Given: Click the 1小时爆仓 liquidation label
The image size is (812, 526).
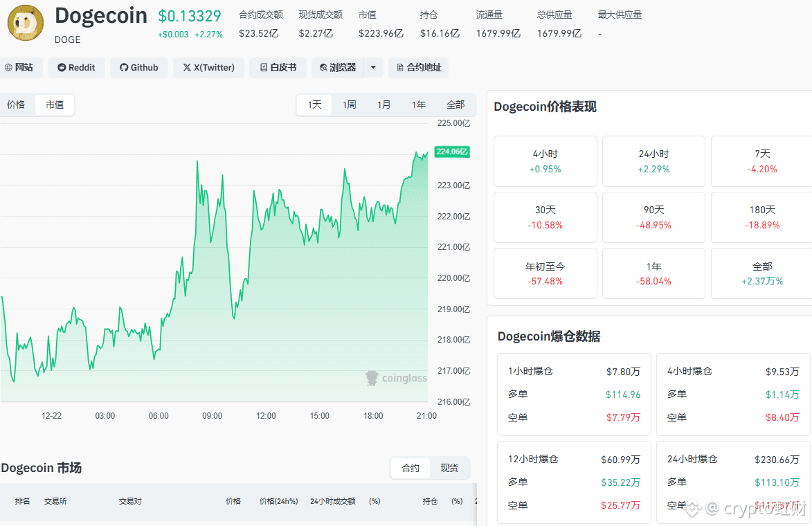Looking at the screenshot, I should coord(530,371).
